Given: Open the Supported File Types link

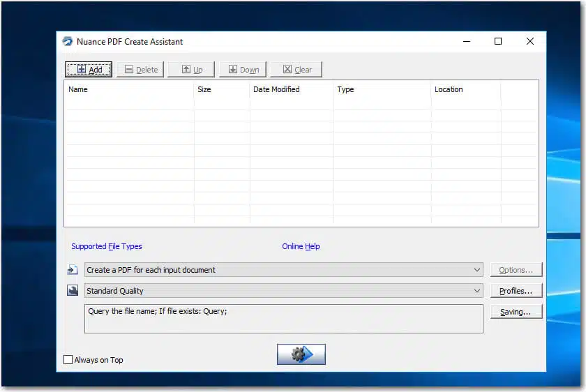Looking at the screenshot, I should 107,246.
